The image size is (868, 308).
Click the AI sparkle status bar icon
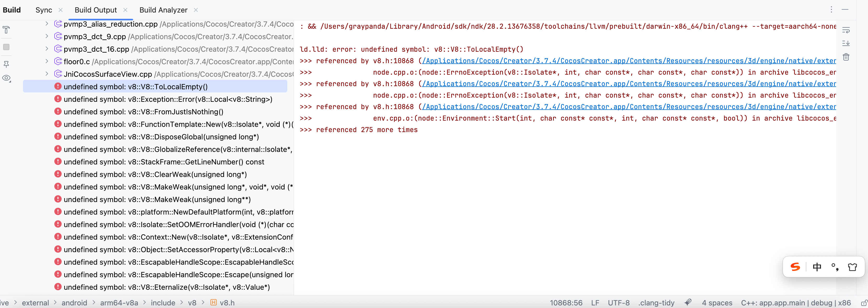(x=688, y=302)
